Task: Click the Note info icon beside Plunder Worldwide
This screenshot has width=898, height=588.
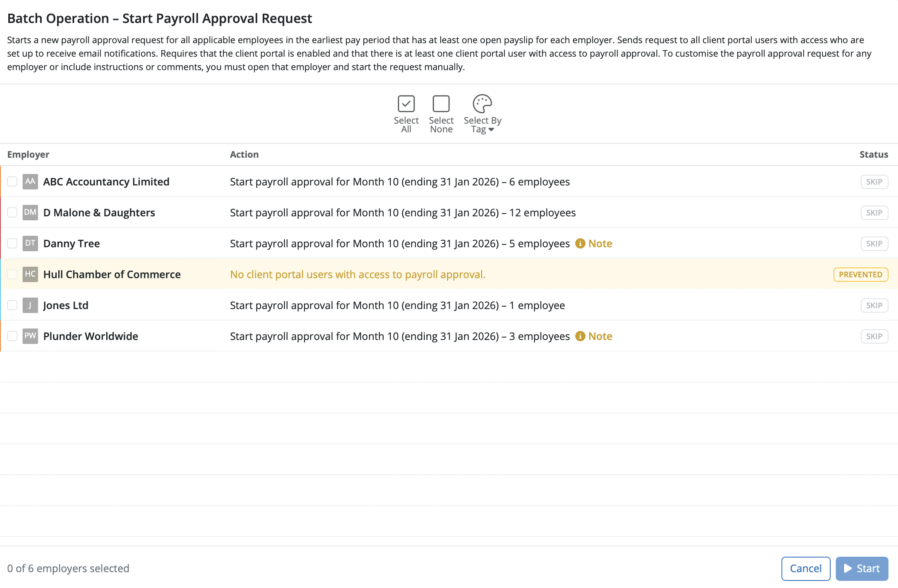Action: [x=581, y=336]
